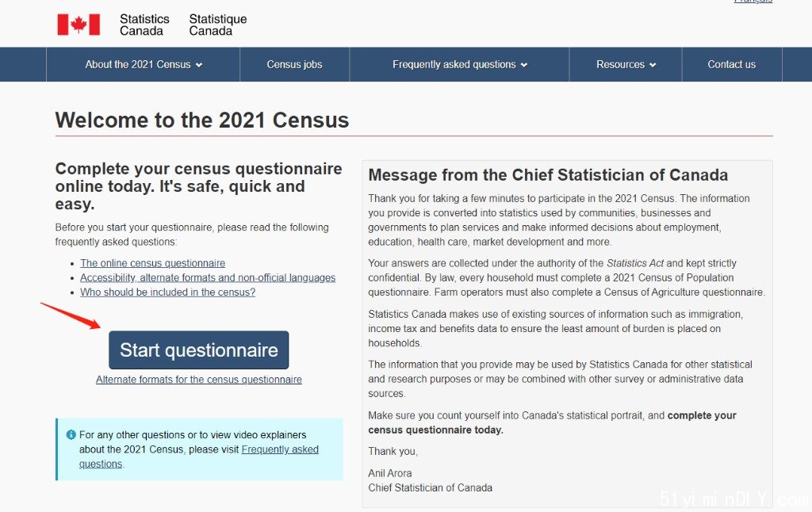Open the Resources menu item
This screenshot has height=512, width=812.
[626, 64]
